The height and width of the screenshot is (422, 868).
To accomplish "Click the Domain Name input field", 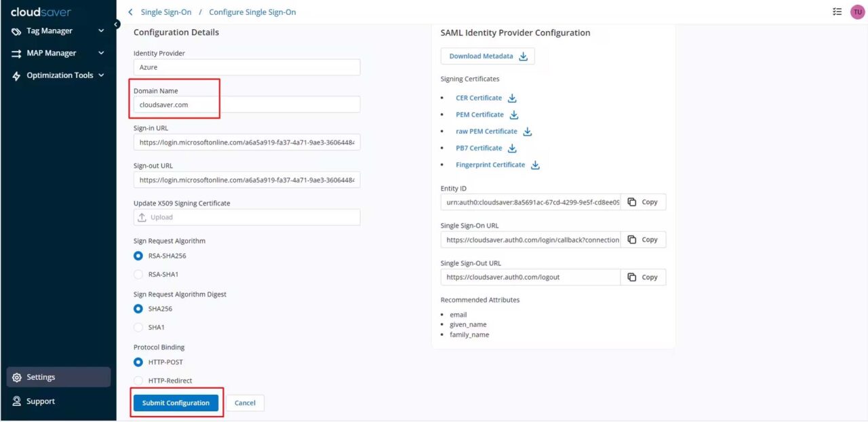I will (x=248, y=104).
